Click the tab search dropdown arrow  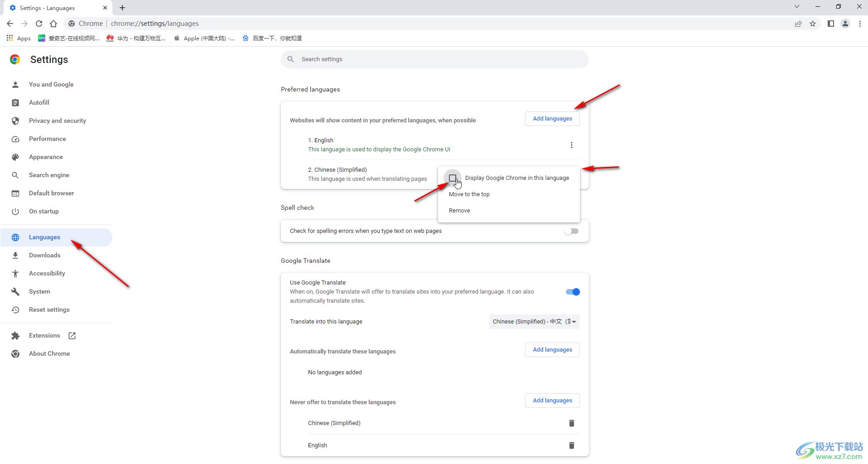[797, 7]
